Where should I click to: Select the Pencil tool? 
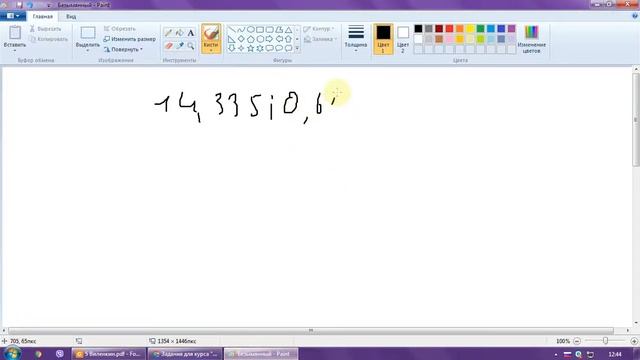coord(168,33)
